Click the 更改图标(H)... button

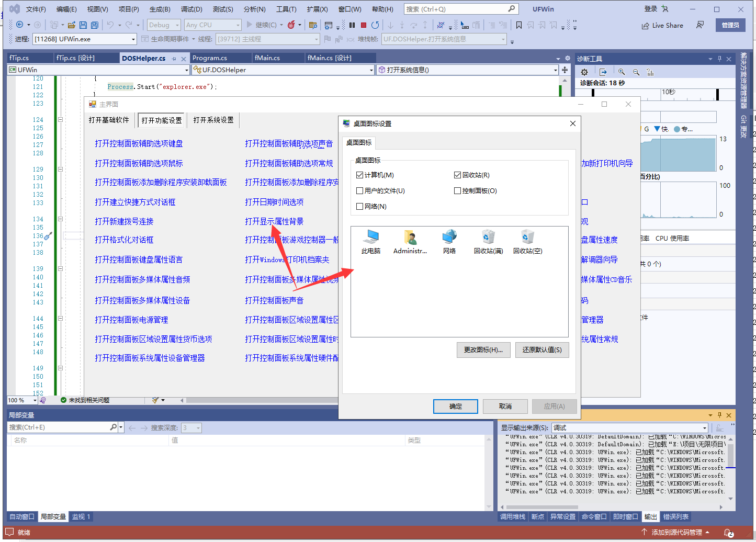pos(483,350)
